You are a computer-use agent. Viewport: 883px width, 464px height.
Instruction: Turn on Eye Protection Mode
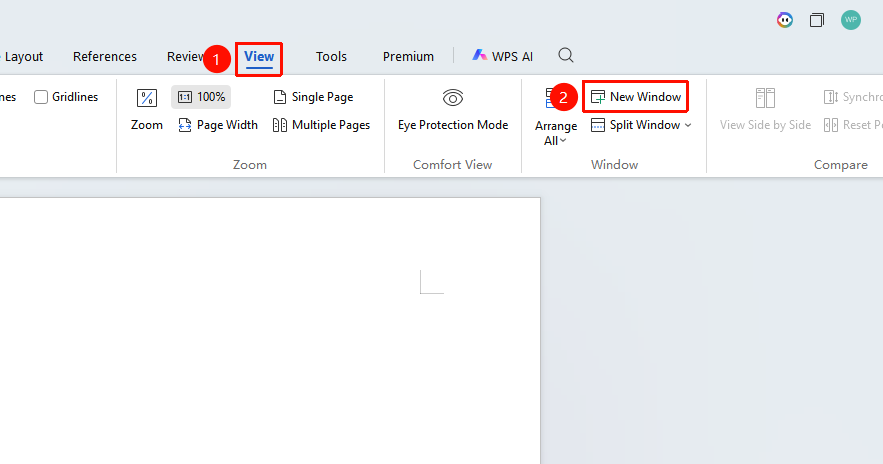pyautogui.click(x=453, y=110)
